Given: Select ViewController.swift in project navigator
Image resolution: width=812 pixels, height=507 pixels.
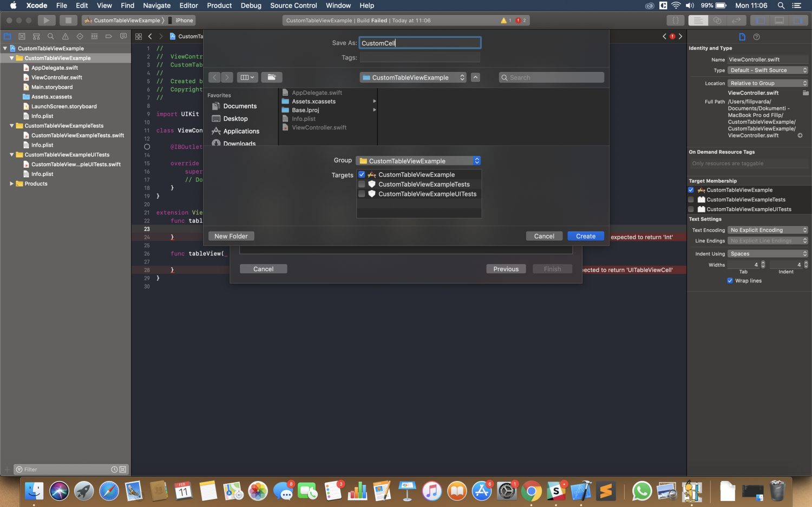Looking at the screenshot, I should point(57,77).
